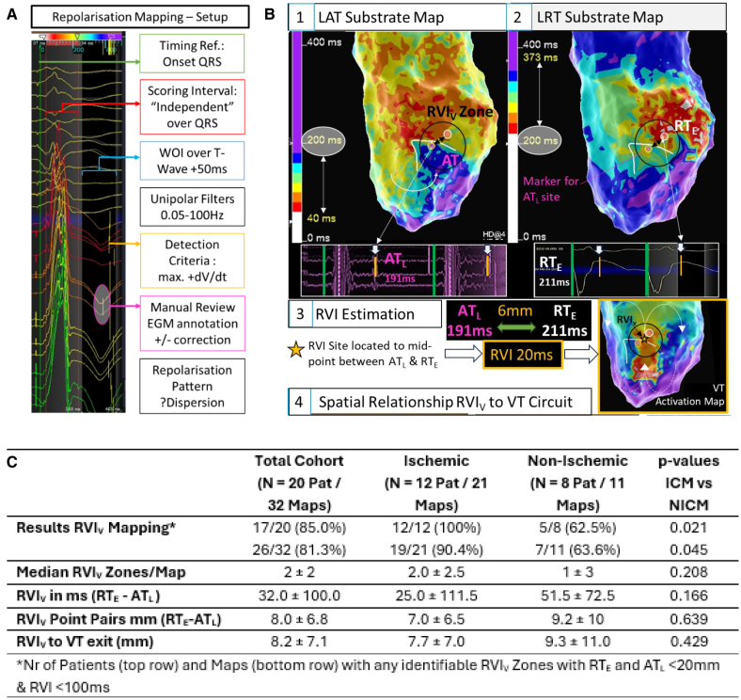Click 'Spatial Relationship RVIv to VT Circuit' heading
The image size is (741, 700).
point(445,402)
